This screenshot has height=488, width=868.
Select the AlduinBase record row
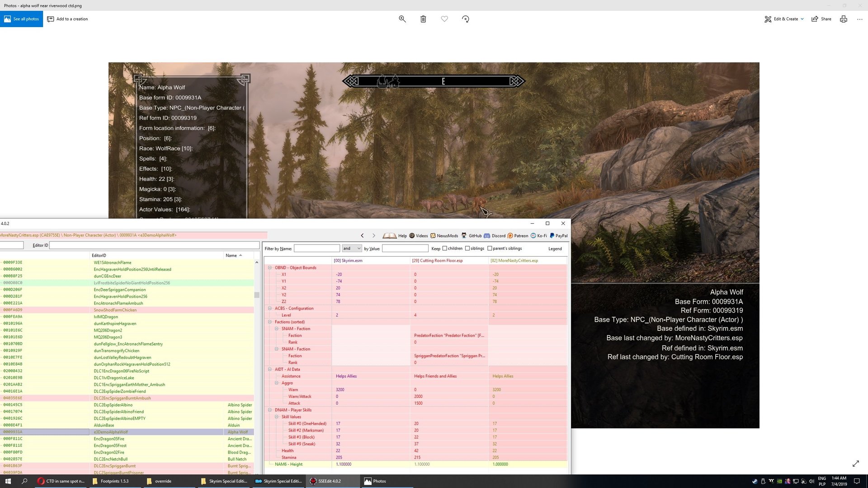[127, 425]
